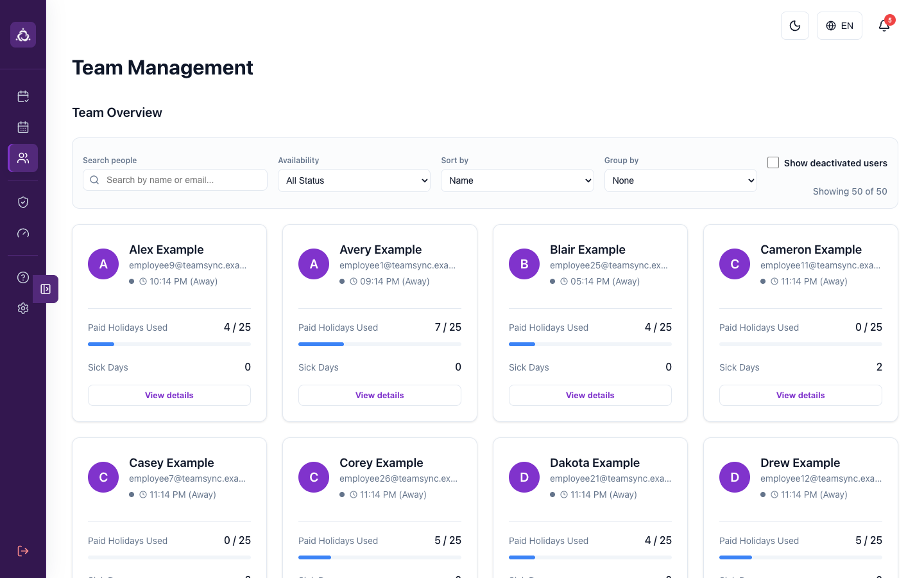Open the settings gear icon
The image size is (924, 578).
[x=23, y=308]
